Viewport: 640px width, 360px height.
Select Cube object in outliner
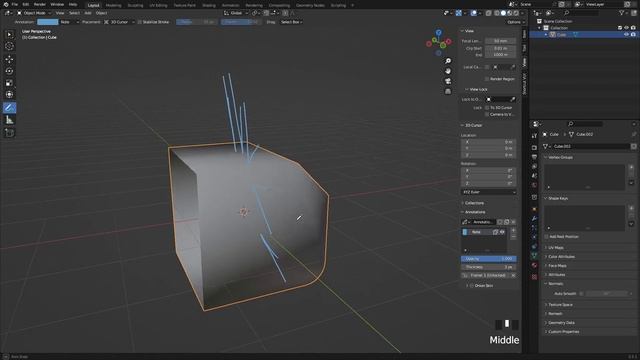point(562,35)
